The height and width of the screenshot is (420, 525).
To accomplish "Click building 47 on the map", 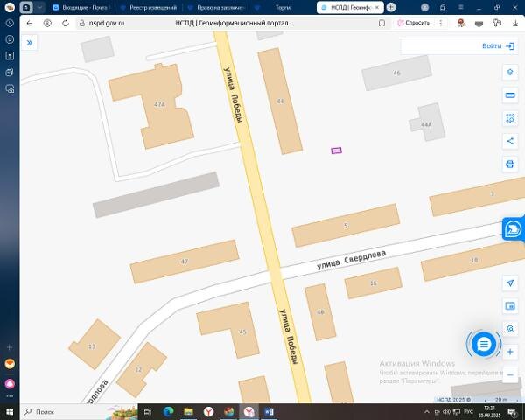I will (x=185, y=262).
